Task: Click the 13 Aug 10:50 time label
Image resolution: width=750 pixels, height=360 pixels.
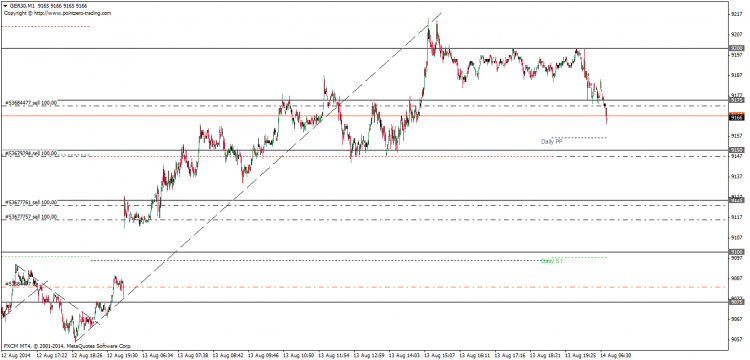Action: (x=298, y=356)
